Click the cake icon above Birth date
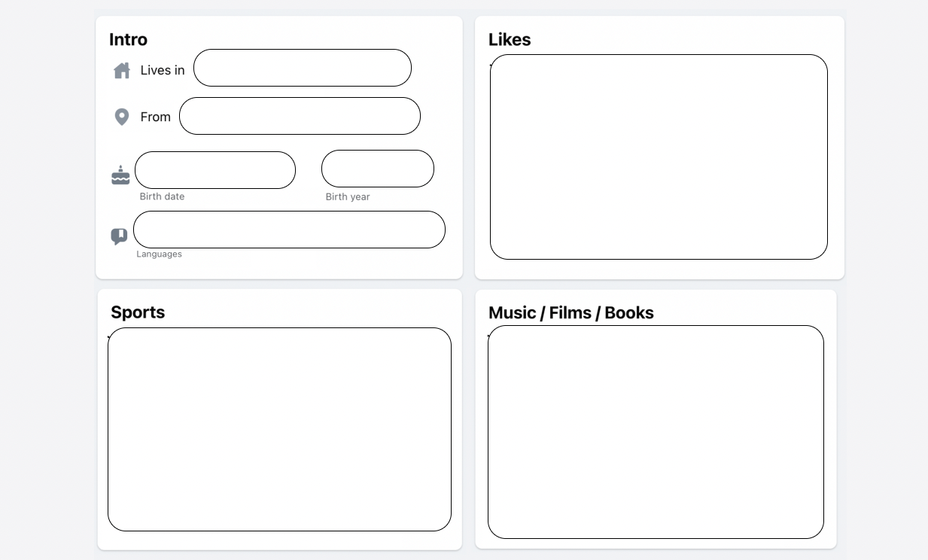Image resolution: width=928 pixels, height=560 pixels. (x=120, y=175)
